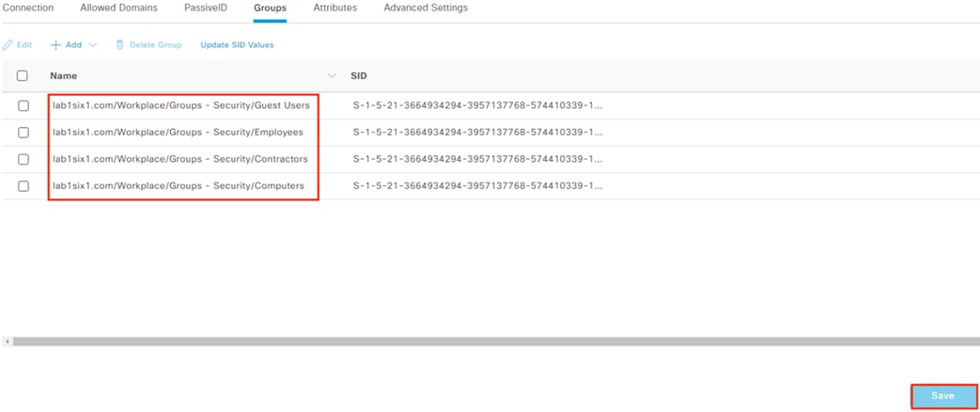Select the Guest Users group name
Screen dimensions: 980x412
[181, 105]
